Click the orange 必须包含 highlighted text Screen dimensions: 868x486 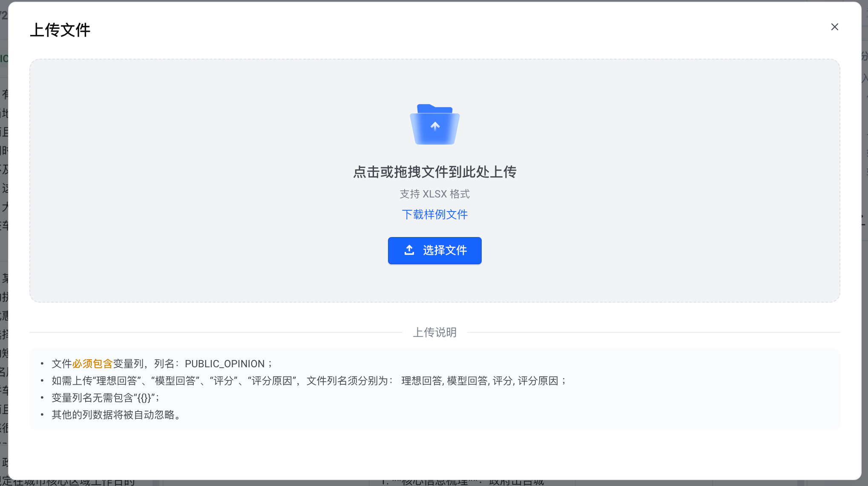pyautogui.click(x=92, y=364)
